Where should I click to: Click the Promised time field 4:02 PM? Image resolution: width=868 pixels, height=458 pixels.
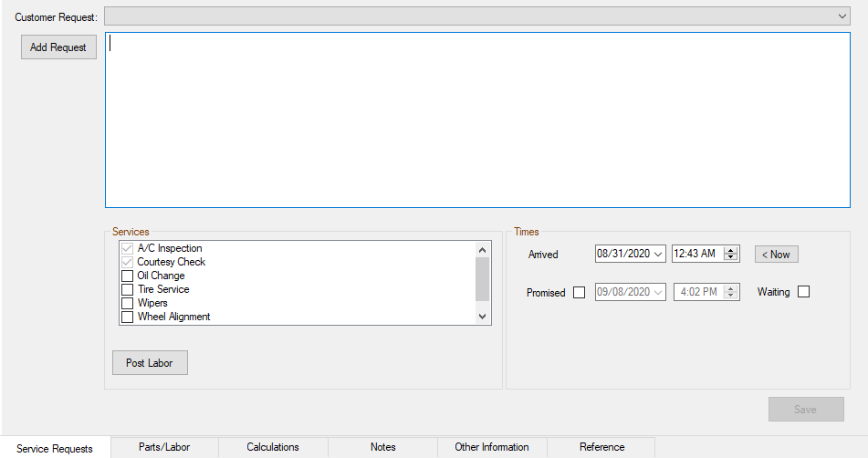tap(699, 292)
